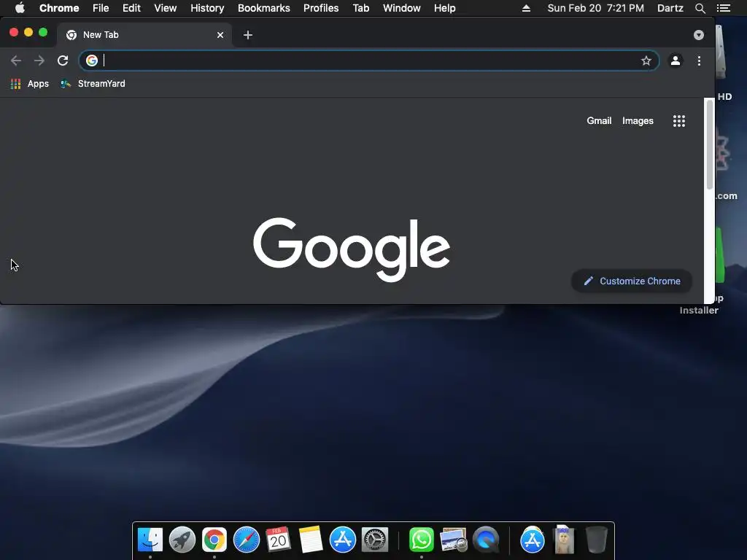Open Finder from the Dock
Viewport: 747px width, 560px height.
[x=150, y=540]
